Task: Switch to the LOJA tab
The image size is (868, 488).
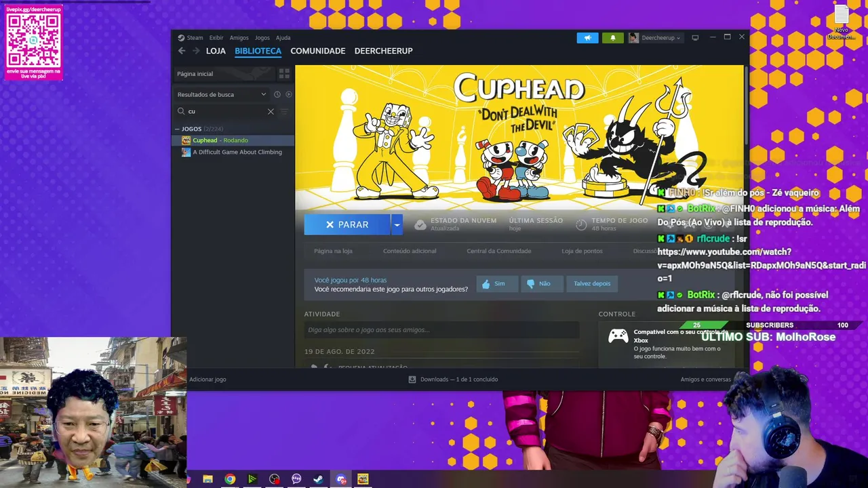Action: coord(216,51)
